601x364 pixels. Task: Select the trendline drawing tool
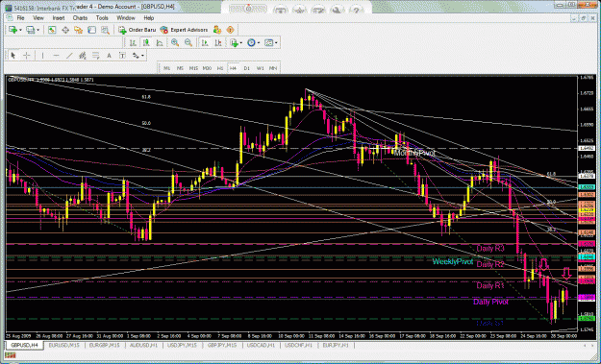pyautogui.click(x=69, y=56)
